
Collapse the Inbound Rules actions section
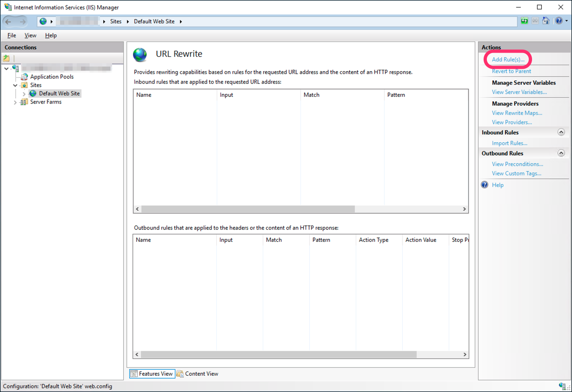561,133
